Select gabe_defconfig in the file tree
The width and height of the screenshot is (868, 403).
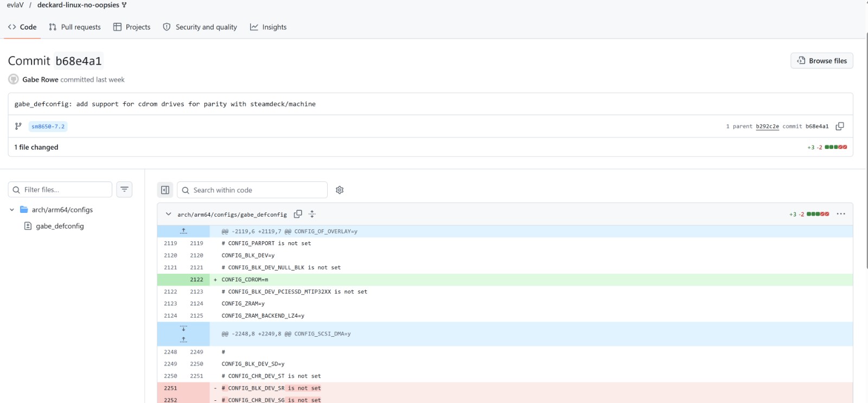[x=60, y=226]
